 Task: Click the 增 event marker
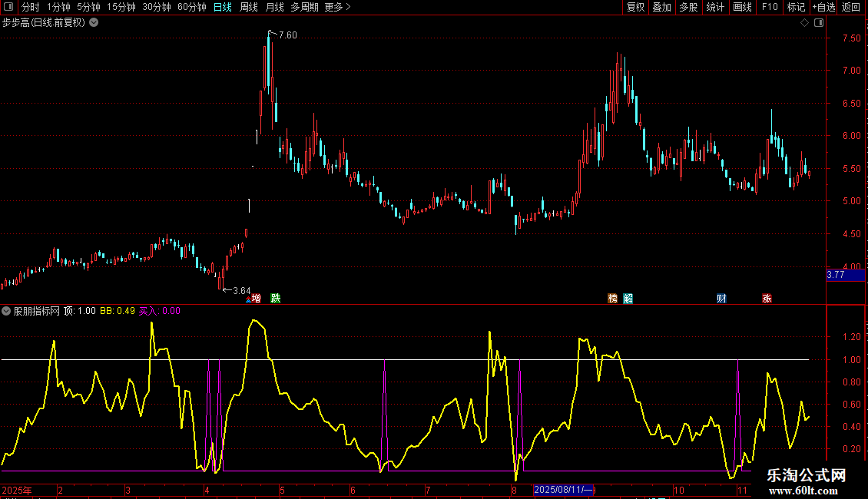(x=257, y=298)
